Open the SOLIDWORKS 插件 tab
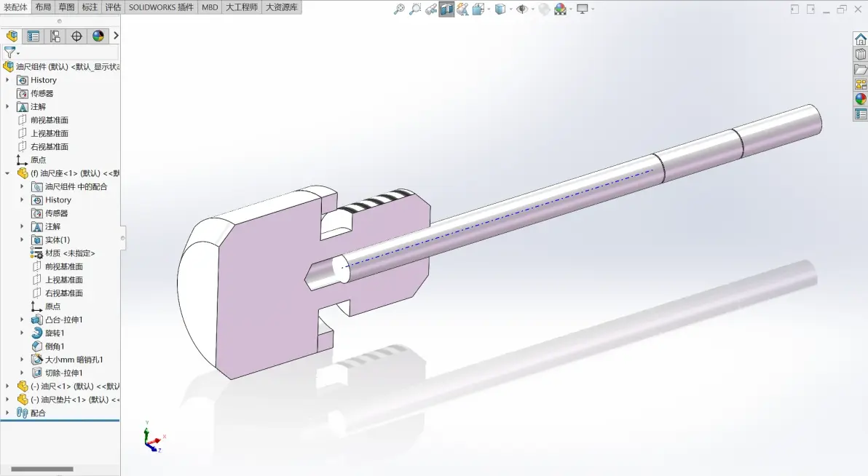The height and width of the screenshot is (476, 868). coord(161,7)
